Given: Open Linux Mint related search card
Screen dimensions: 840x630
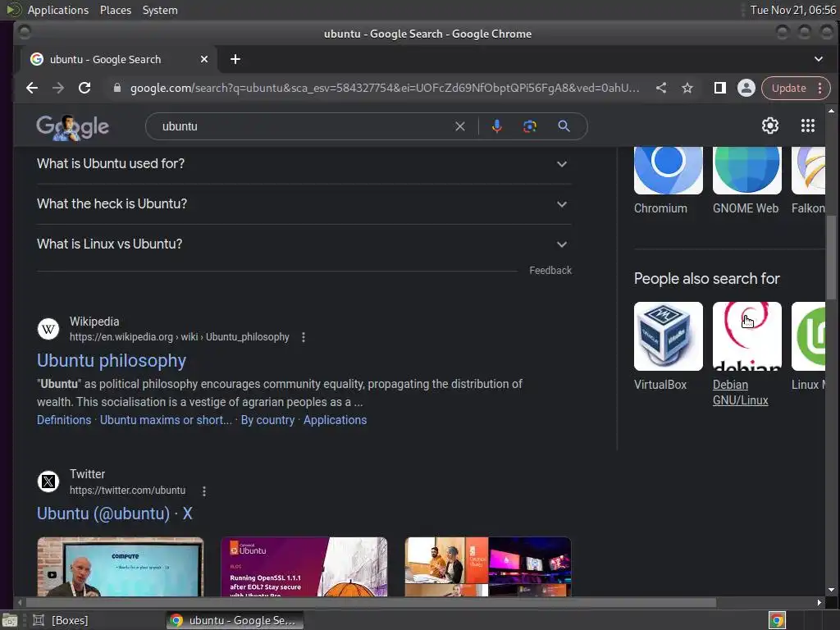Looking at the screenshot, I should tap(808, 347).
